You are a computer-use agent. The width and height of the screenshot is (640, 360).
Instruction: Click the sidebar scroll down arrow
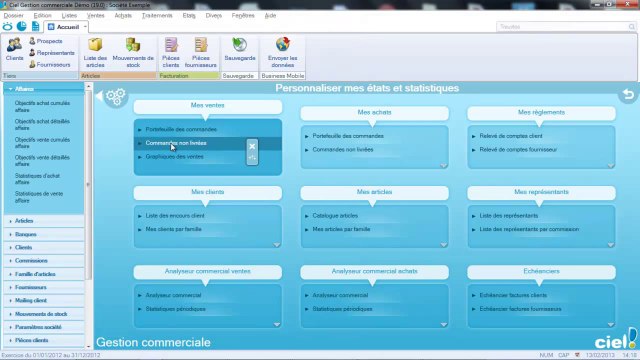88,347
